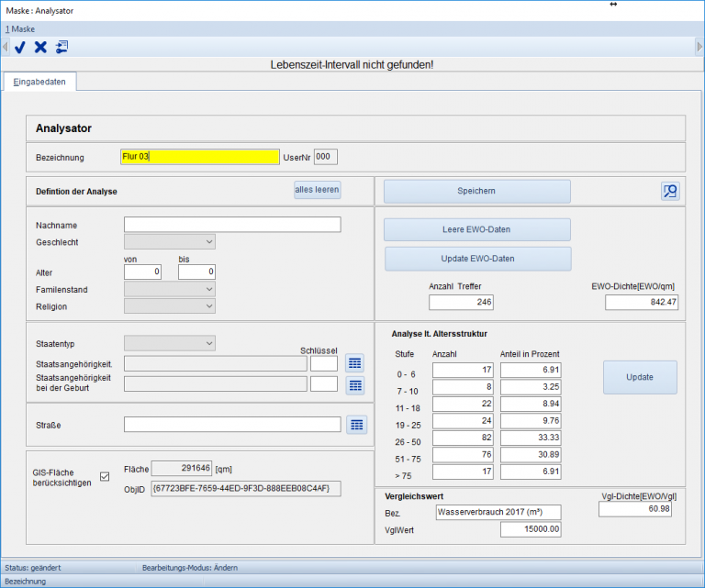The height and width of the screenshot is (588, 705).
Task: Expand the Staatentyp dropdown
Action: click(x=170, y=343)
